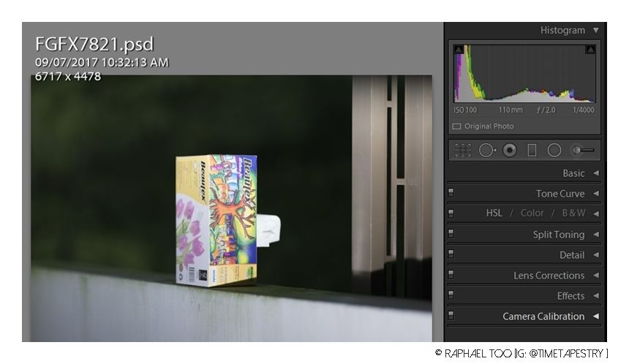Toggle the Detail panel switch
The height and width of the screenshot is (364, 629).
click(x=451, y=254)
